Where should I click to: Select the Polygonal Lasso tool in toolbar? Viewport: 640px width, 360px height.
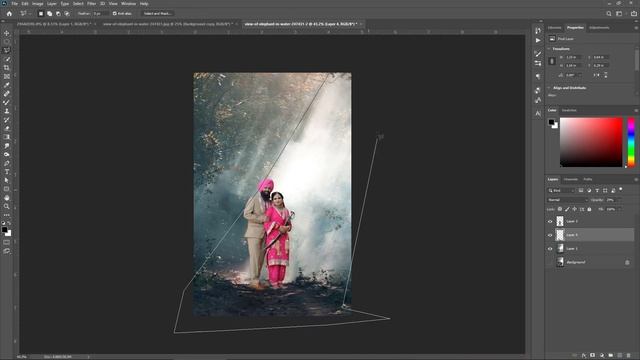(7, 50)
